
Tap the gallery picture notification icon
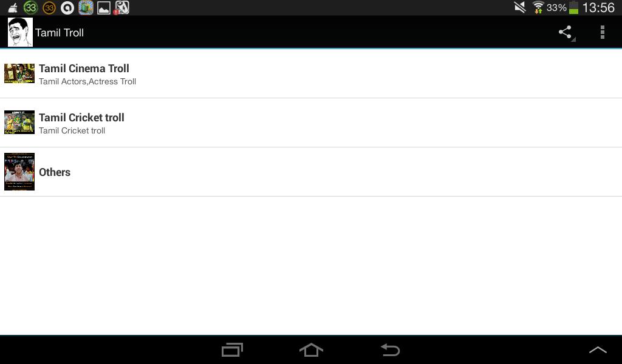[x=104, y=8]
